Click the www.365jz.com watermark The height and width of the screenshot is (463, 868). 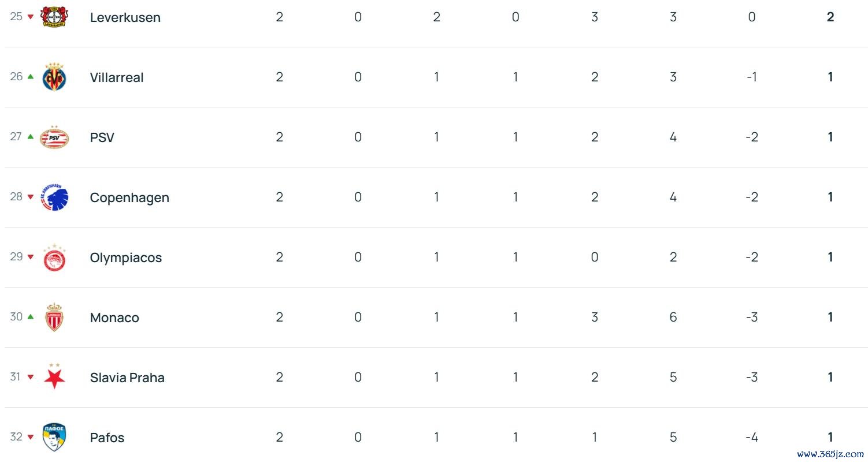tap(830, 454)
